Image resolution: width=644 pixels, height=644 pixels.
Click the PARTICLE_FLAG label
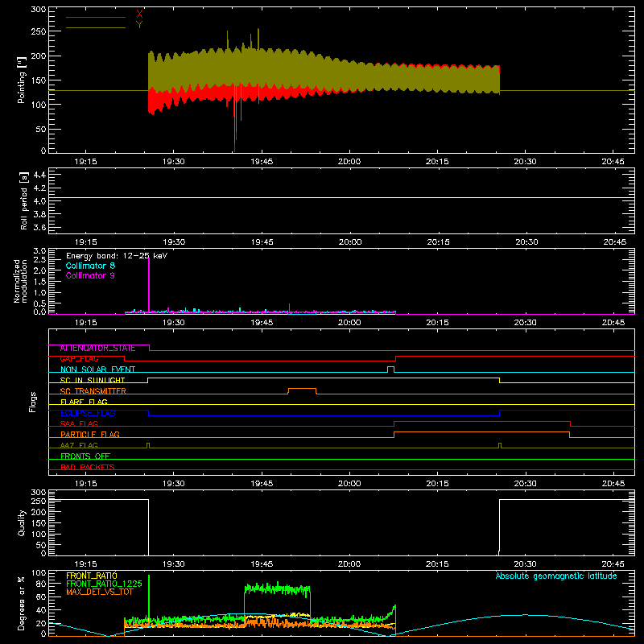coord(90,435)
